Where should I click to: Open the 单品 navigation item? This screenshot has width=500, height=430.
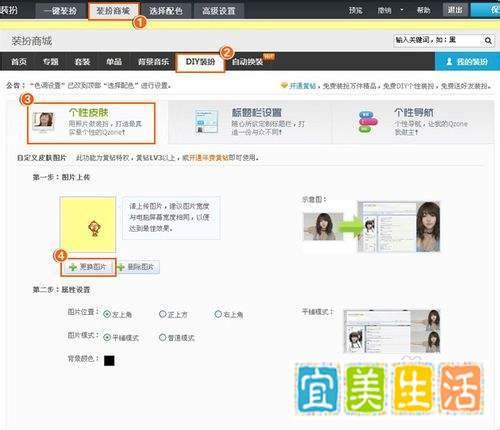[x=114, y=62]
